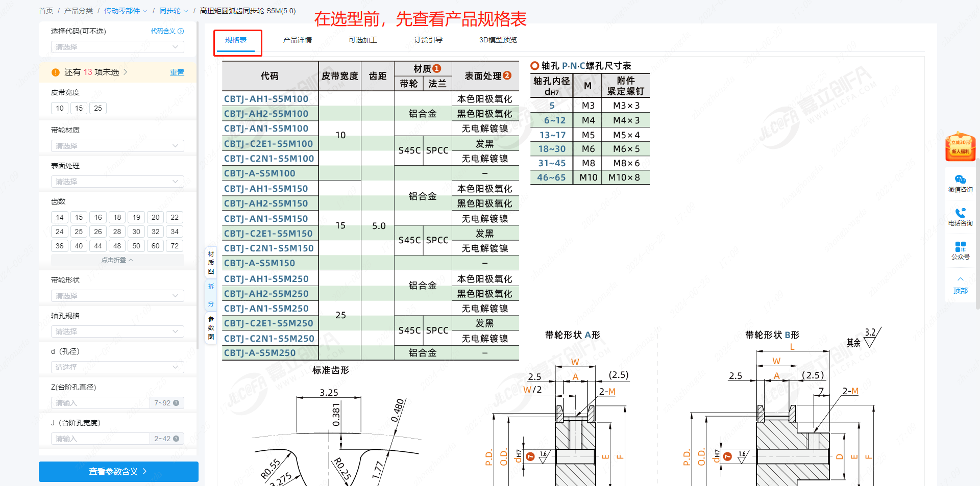Open the official account QR icon
Viewport: 980px width, 486px height.
(960, 247)
